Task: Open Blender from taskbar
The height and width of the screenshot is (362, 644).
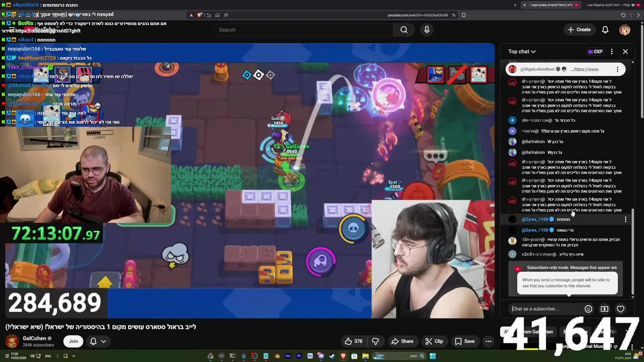Action: tap(277, 356)
